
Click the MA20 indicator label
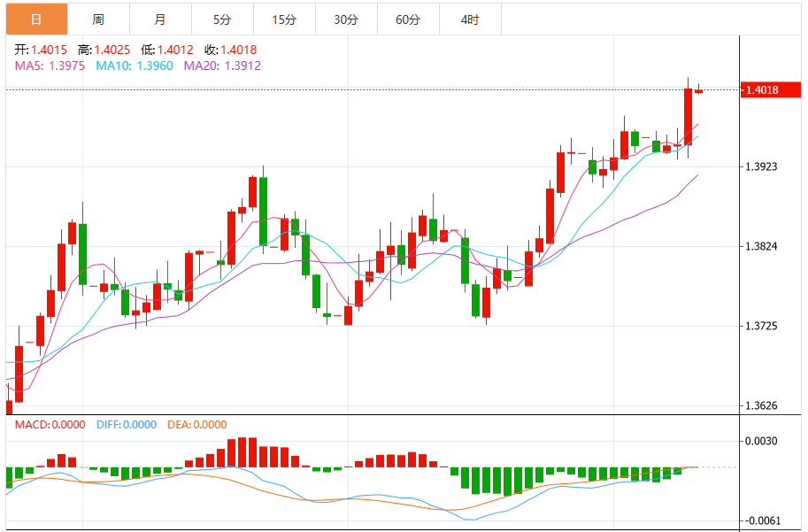(222, 66)
